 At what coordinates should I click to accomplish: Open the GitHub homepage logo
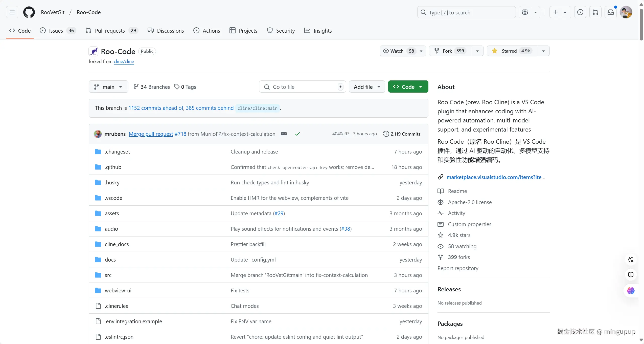pyautogui.click(x=29, y=12)
